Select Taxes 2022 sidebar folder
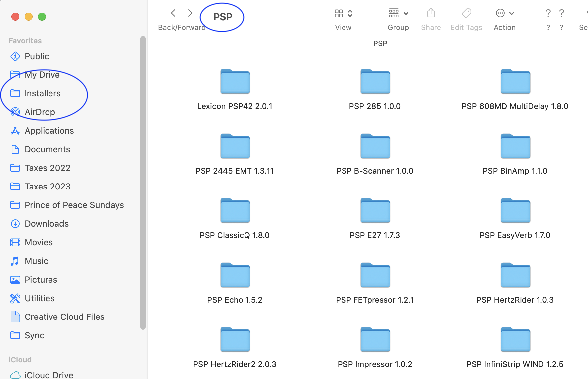Viewport: 588px width, 379px height. 48,168
